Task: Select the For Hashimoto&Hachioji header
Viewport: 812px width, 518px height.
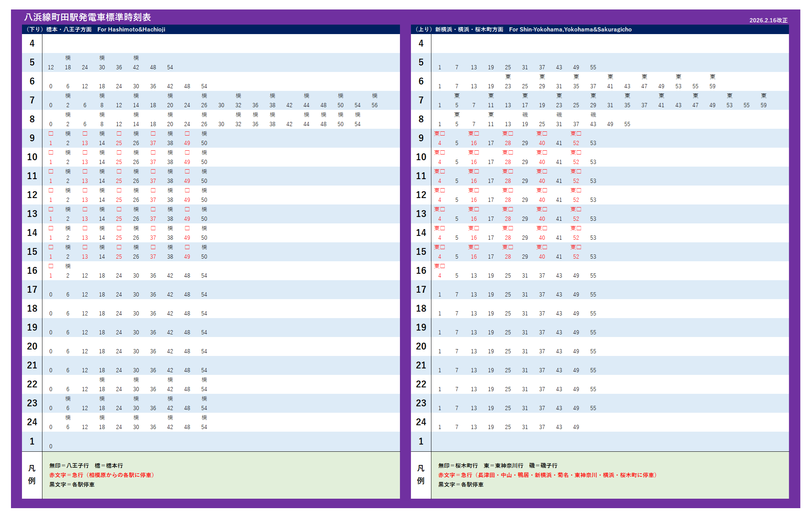Action: (131, 30)
